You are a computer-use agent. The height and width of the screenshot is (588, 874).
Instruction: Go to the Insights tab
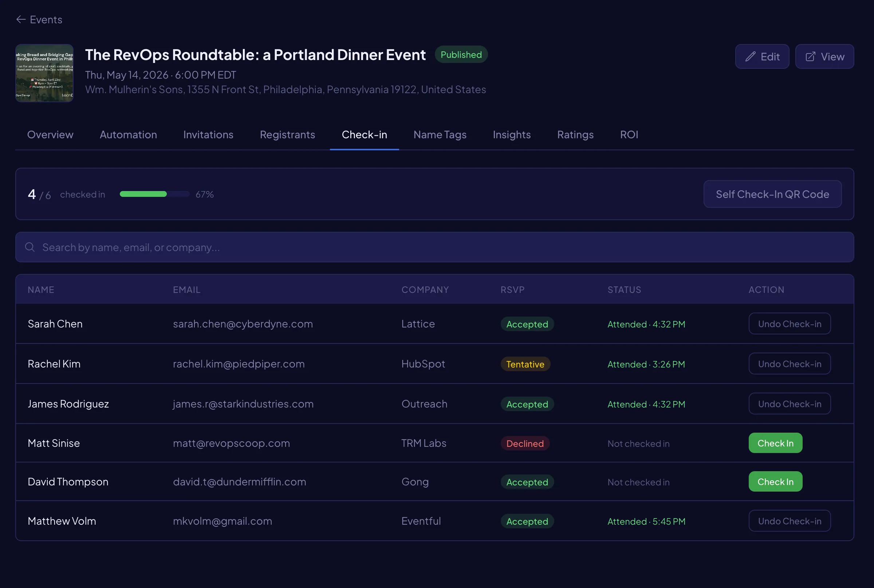click(512, 135)
